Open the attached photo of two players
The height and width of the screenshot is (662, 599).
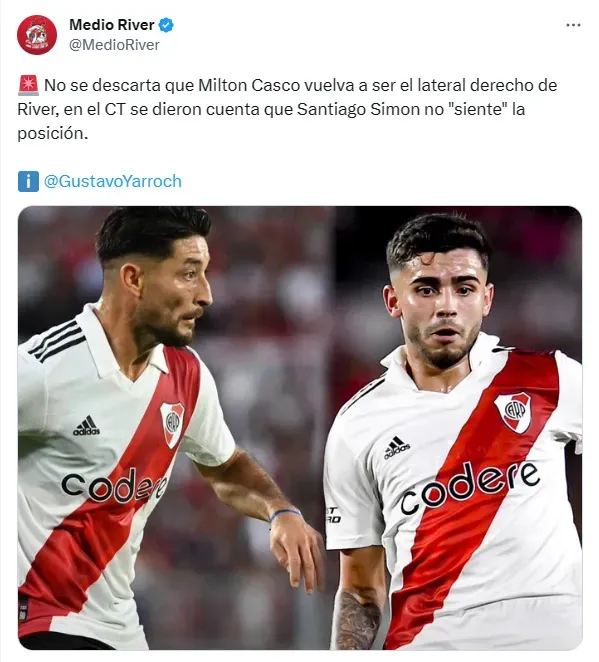(x=300, y=428)
